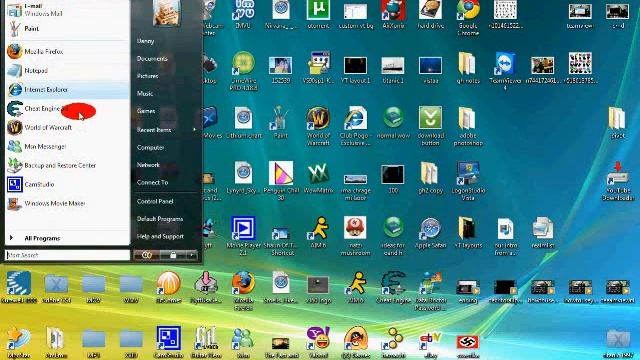This screenshot has height=360, width=640.
Task: Click the adobe photoshop folder icon
Action: [468, 126]
